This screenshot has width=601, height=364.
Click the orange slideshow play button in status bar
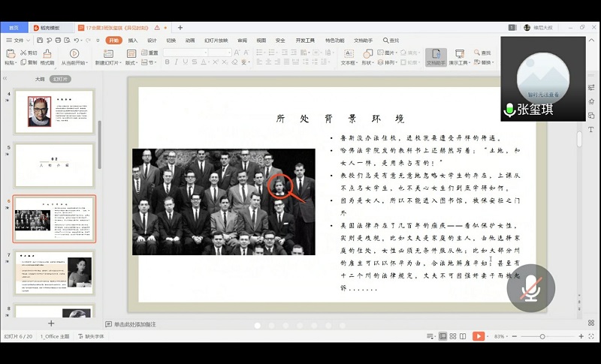479,337
